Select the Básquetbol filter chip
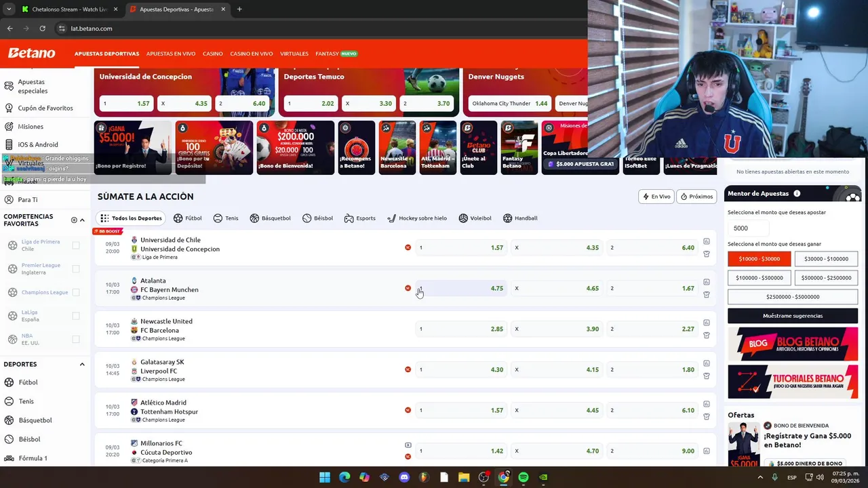868x488 pixels. (270, 218)
